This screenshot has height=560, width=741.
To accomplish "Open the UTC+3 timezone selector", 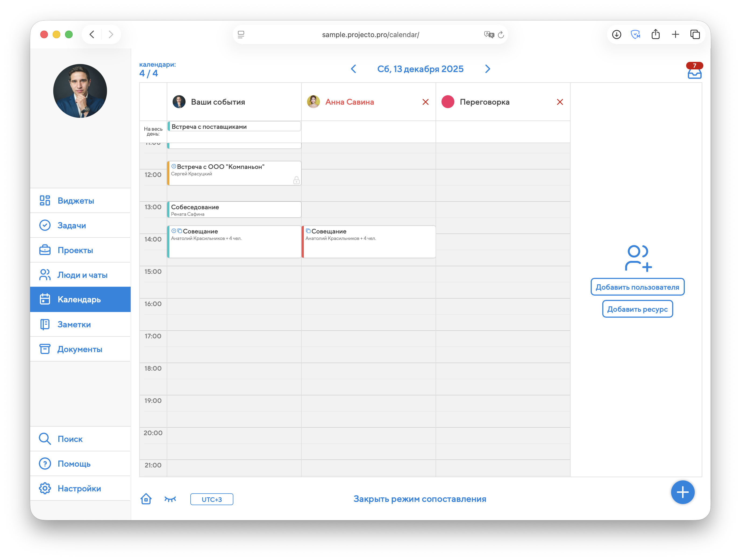I will pyautogui.click(x=212, y=499).
